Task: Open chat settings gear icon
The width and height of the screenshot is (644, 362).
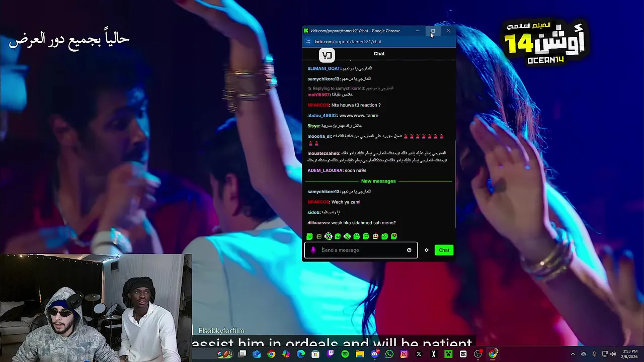Action: (426, 250)
